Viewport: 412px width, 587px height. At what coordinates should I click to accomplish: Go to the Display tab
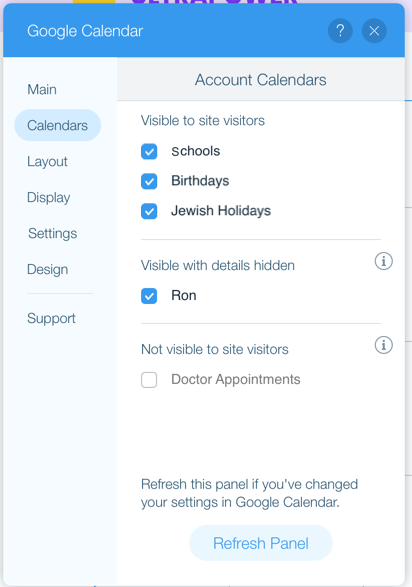pos(49,198)
